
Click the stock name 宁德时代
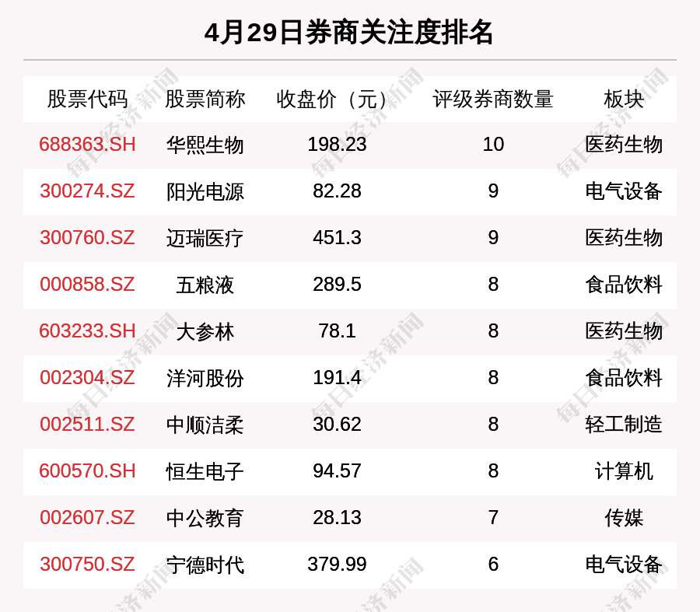click(x=205, y=565)
